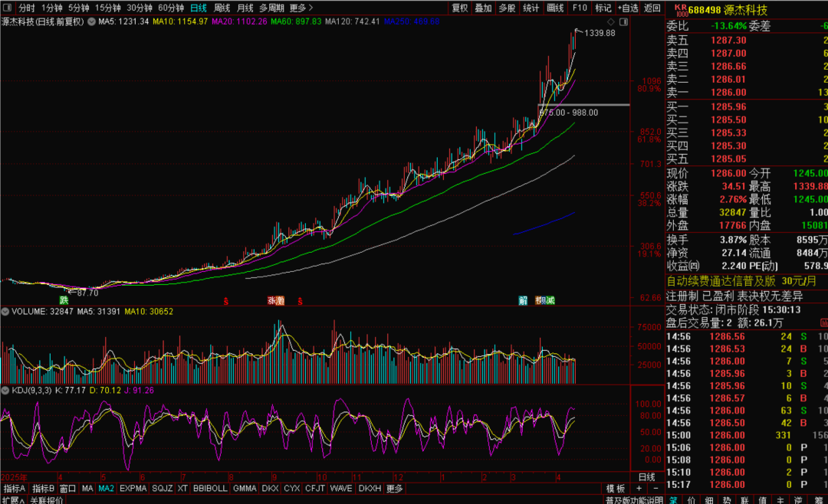The width and height of the screenshot is (828, 504).
Task: Click the plus zoom-in button beside 模板
Action: coord(639,489)
